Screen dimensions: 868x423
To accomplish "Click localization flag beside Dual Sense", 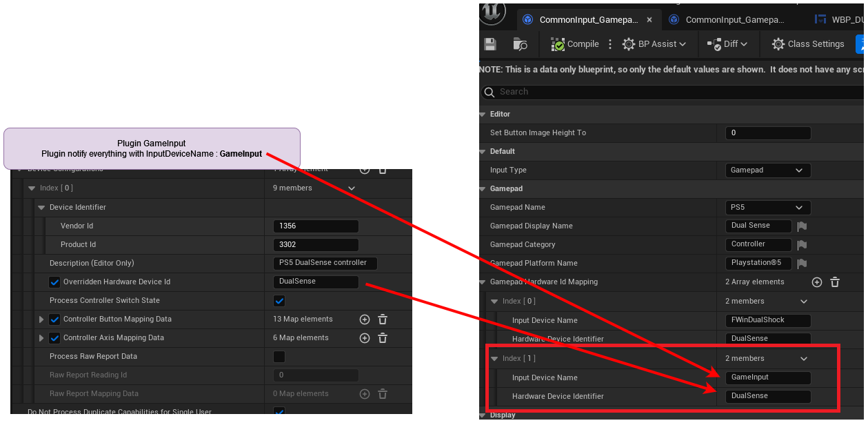I will (802, 226).
